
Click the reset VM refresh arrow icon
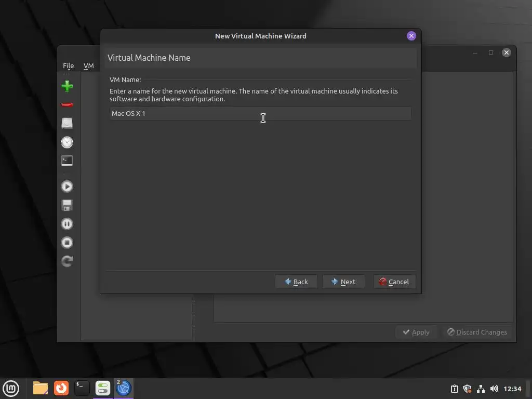click(x=67, y=261)
